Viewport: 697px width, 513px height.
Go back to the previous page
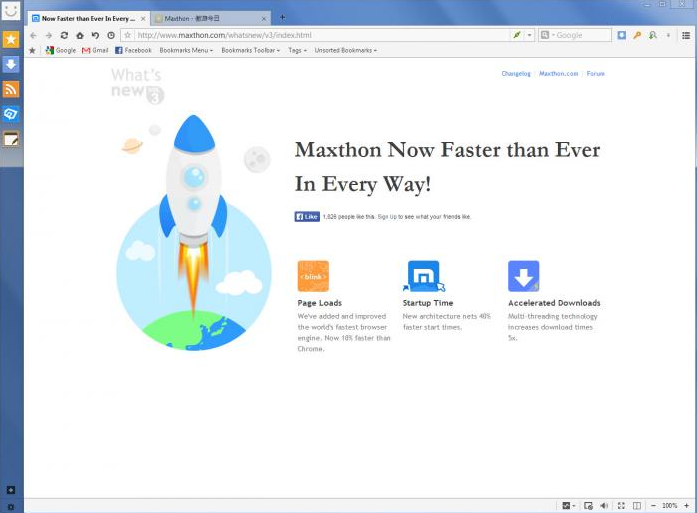point(33,35)
